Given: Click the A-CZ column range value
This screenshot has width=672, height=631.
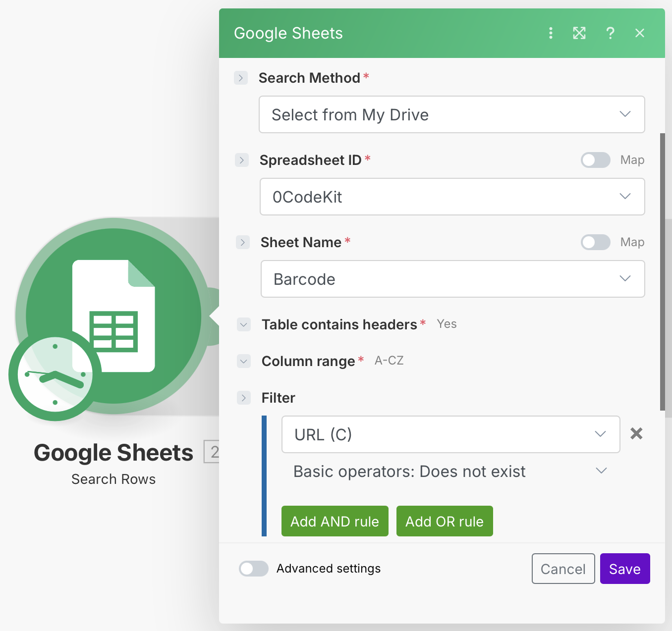Looking at the screenshot, I should pyautogui.click(x=389, y=361).
